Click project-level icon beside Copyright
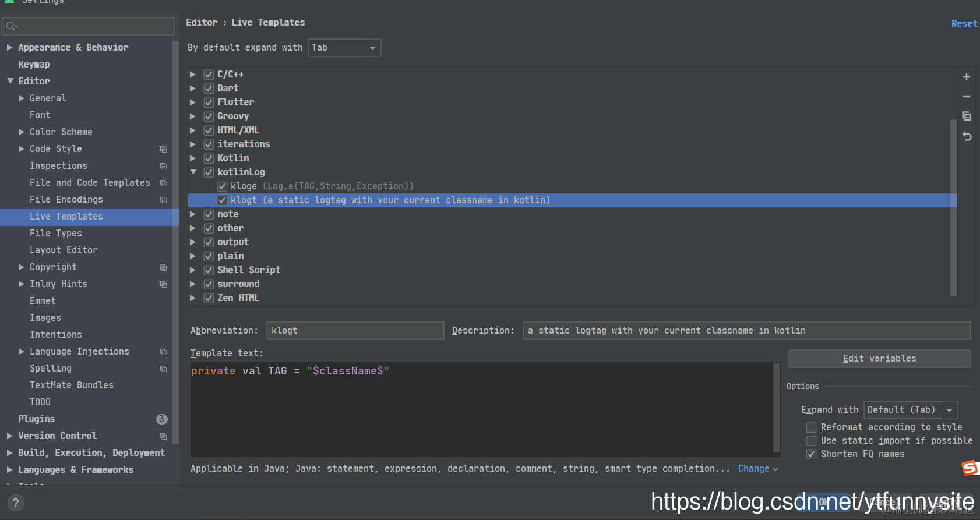 (x=163, y=267)
